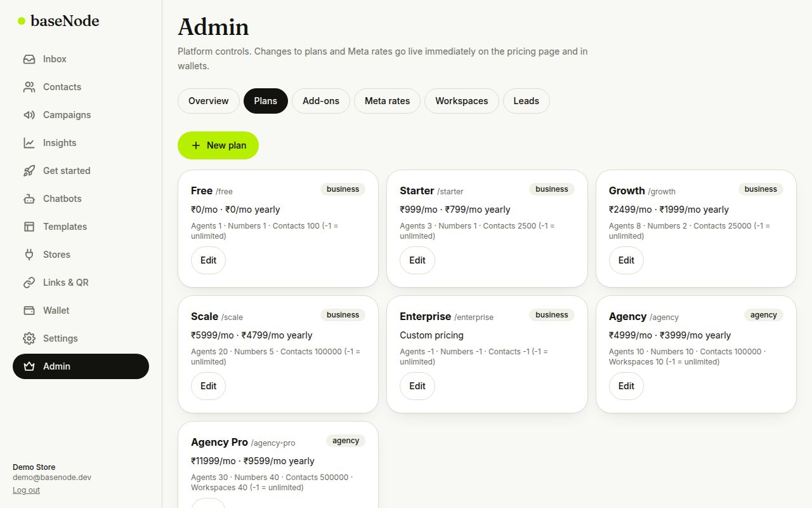Click the ₹999/mo price on Starter card
Viewport: 812px width, 508px height.
point(419,210)
